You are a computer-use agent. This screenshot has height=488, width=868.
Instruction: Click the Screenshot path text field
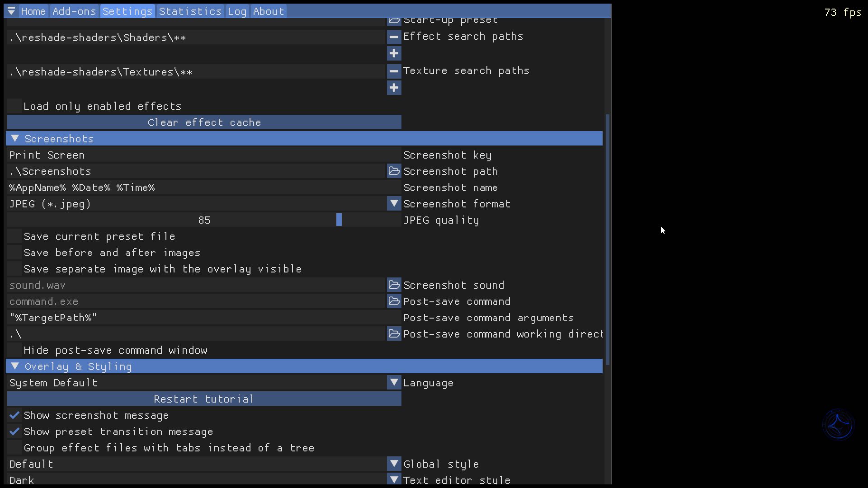[196, 171]
